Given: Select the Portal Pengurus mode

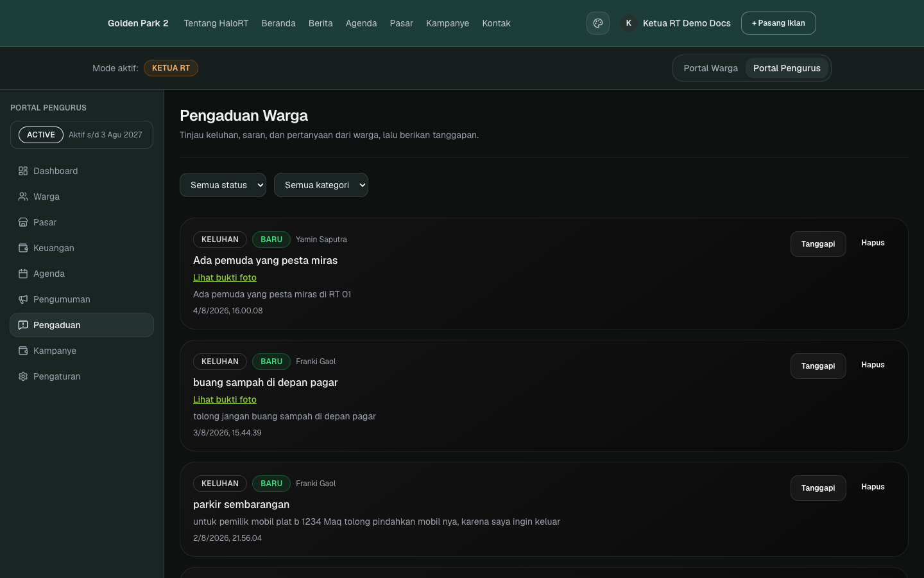Looking at the screenshot, I should (x=787, y=68).
